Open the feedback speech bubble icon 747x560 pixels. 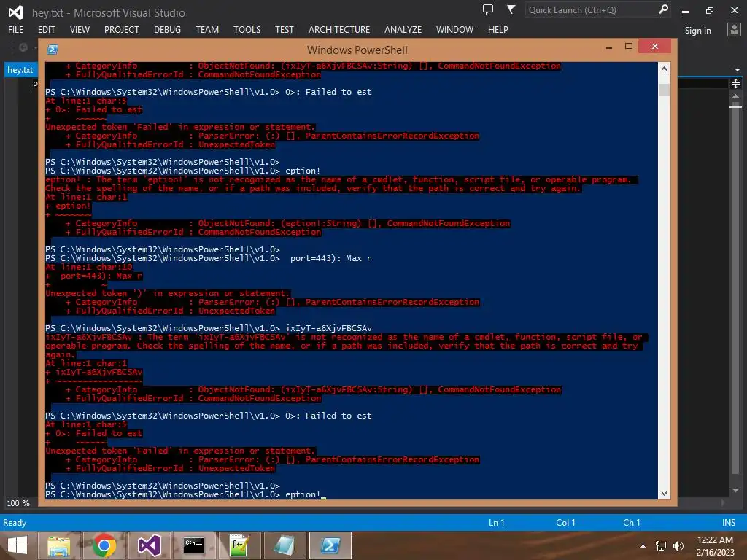488,9
